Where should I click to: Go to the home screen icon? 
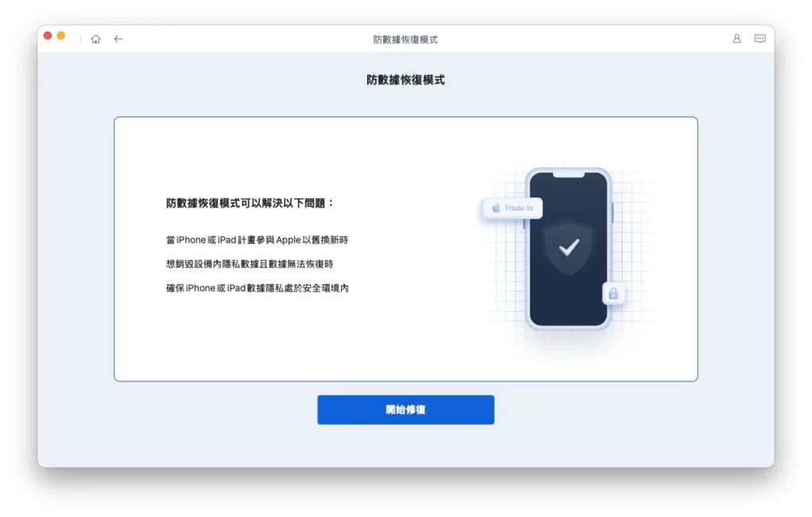[96, 39]
